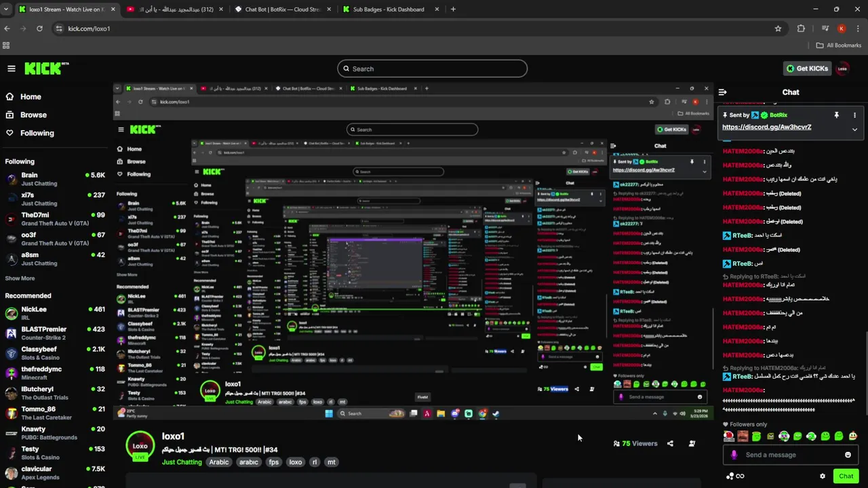Viewport: 868px width, 488px height.
Task: Open emoji picker in message box
Action: (848, 455)
